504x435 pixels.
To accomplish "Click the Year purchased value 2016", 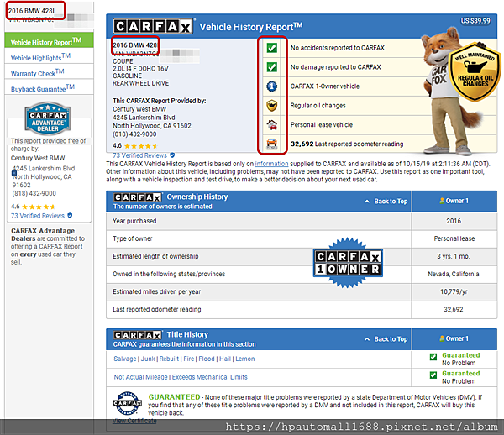I will (454, 221).
